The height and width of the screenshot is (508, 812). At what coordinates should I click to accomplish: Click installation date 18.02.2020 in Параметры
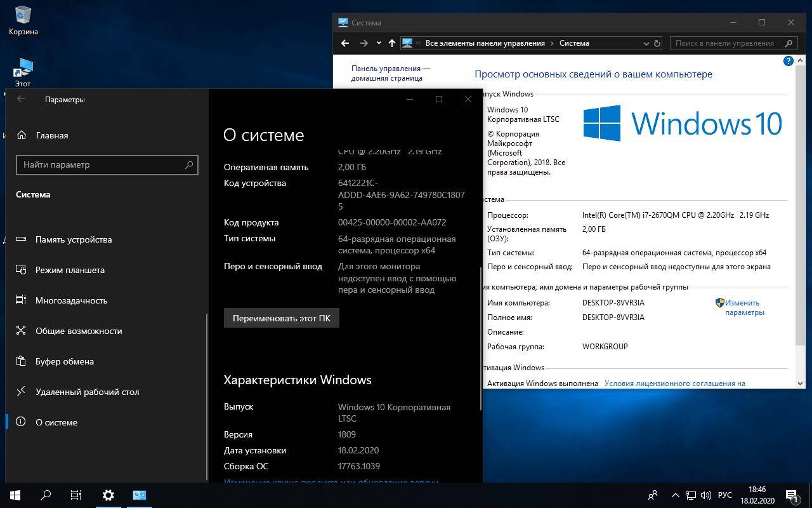click(358, 450)
